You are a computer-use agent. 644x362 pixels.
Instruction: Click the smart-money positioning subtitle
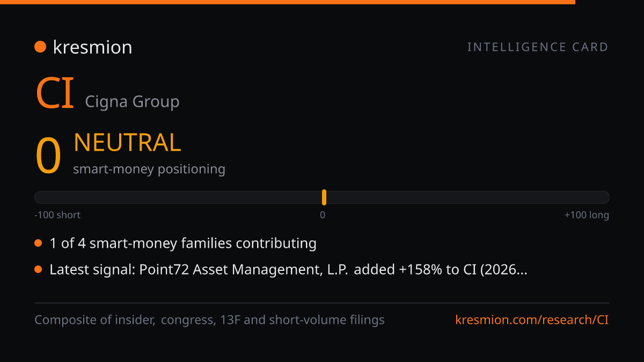[149, 169]
